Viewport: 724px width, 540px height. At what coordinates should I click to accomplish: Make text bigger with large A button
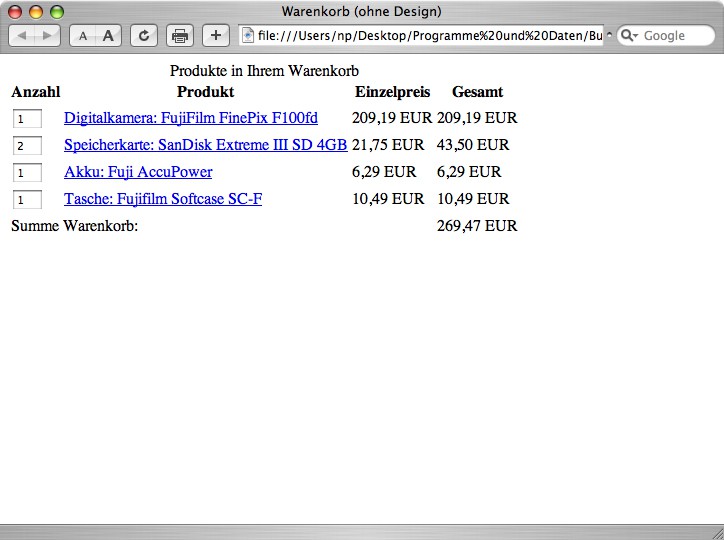point(108,36)
